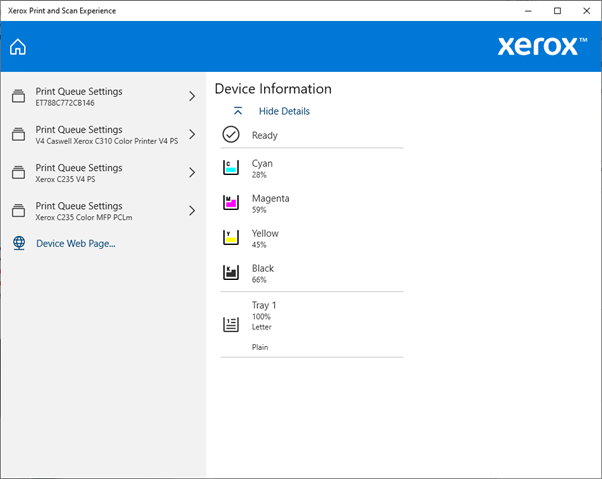Maximize the Xerox Print and Scan window
Viewport: 602px width, 479px height.
click(x=557, y=11)
